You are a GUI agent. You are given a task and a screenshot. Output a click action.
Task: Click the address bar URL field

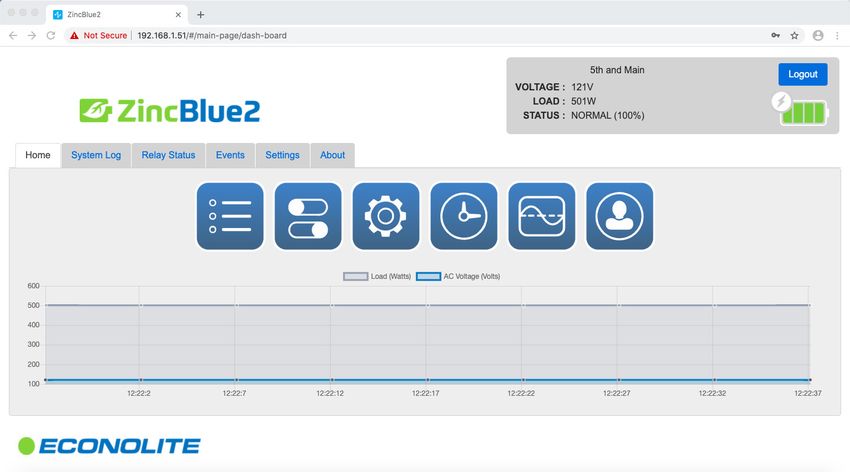pyautogui.click(x=434, y=35)
